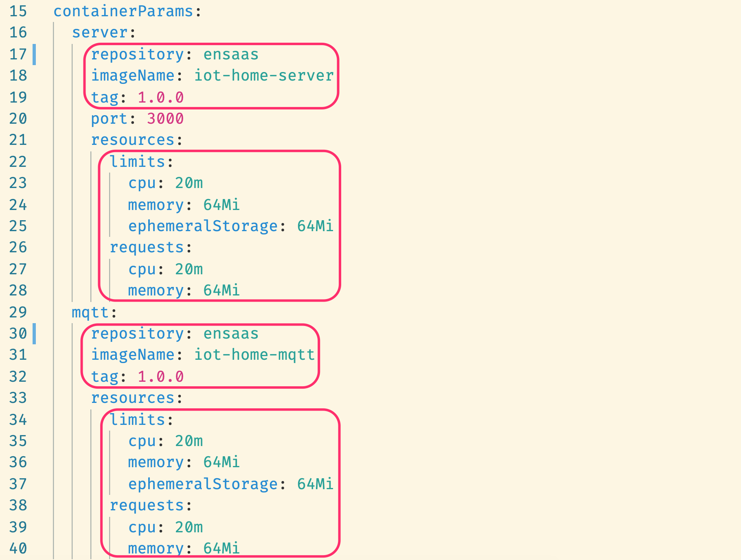The image size is (741, 560).
Task: Select the server key on line 16
Action: [100, 33]
